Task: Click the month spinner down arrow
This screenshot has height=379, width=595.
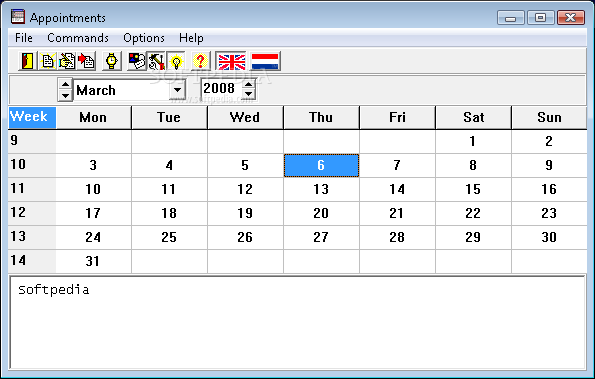Action: pos(65,96)
